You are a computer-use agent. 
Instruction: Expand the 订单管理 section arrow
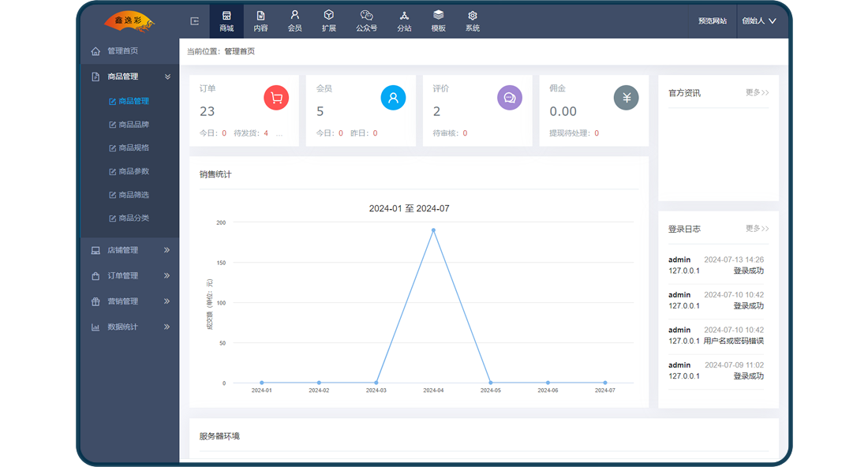pyautogui.click(x=166, y=275)
